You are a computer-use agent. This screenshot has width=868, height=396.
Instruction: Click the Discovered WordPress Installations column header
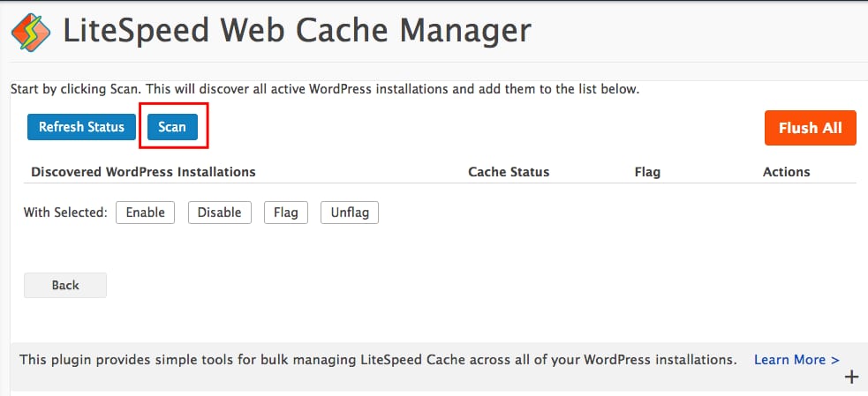(143, 172)
